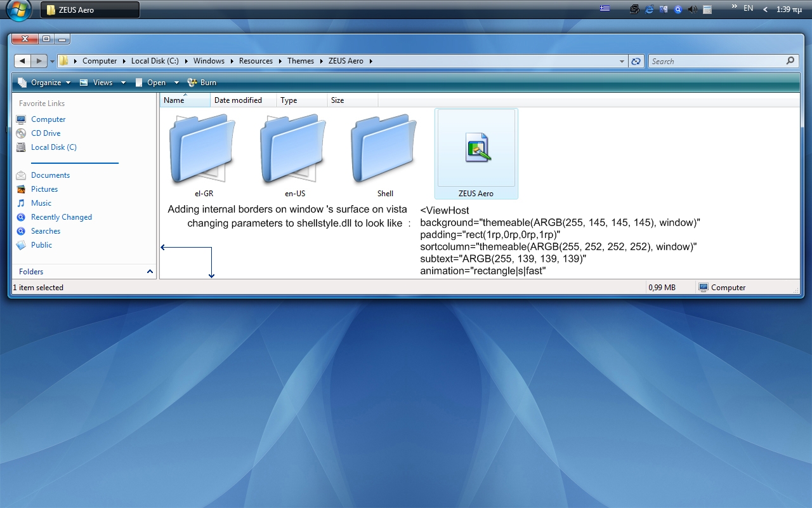
Task: Expand the arrow after Computer breadcrumb
Action: [x=124, y=62]
